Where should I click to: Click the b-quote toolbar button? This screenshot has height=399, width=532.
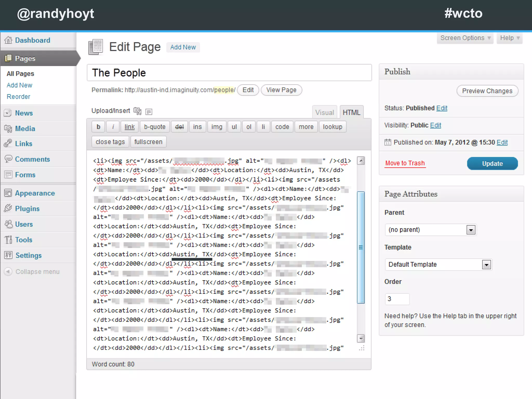point(155,127)
